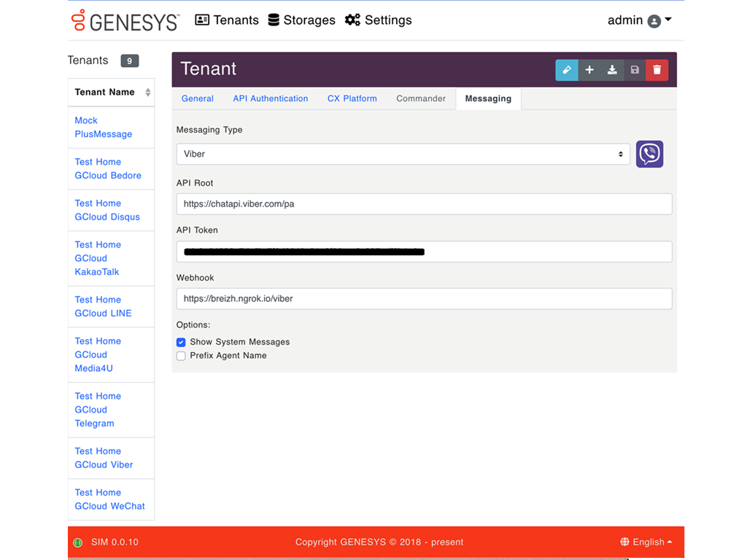This screenshot has width=747, height=560.
Task: Click the red trash delete icon
Action: [x=657, y=70]
